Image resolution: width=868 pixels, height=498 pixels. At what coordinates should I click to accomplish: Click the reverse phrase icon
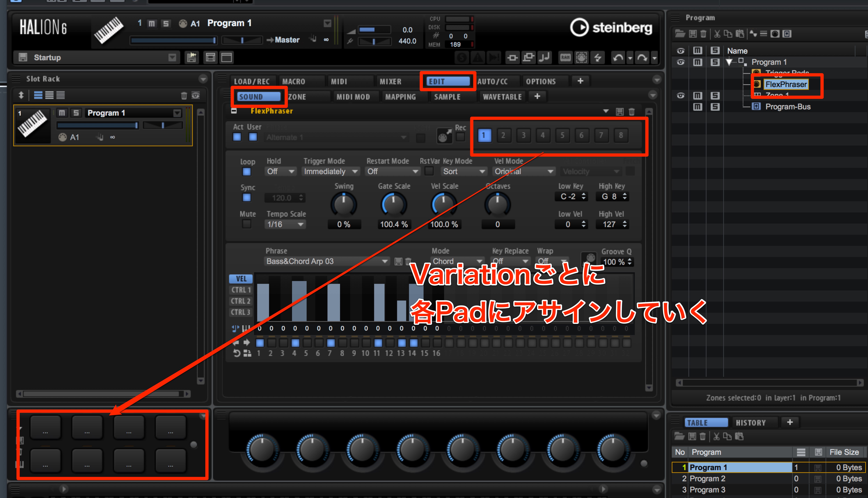click(x=236, y=353)
